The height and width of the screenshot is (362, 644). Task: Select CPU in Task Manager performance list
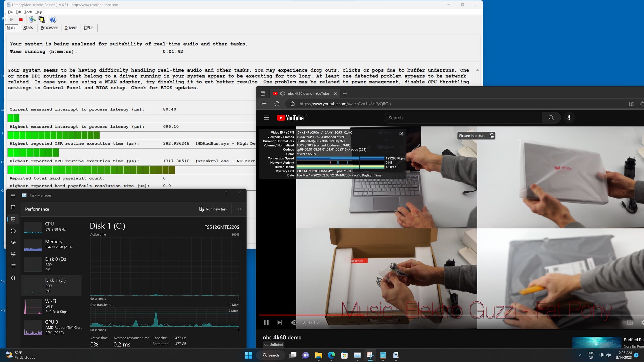pos(52,227)
